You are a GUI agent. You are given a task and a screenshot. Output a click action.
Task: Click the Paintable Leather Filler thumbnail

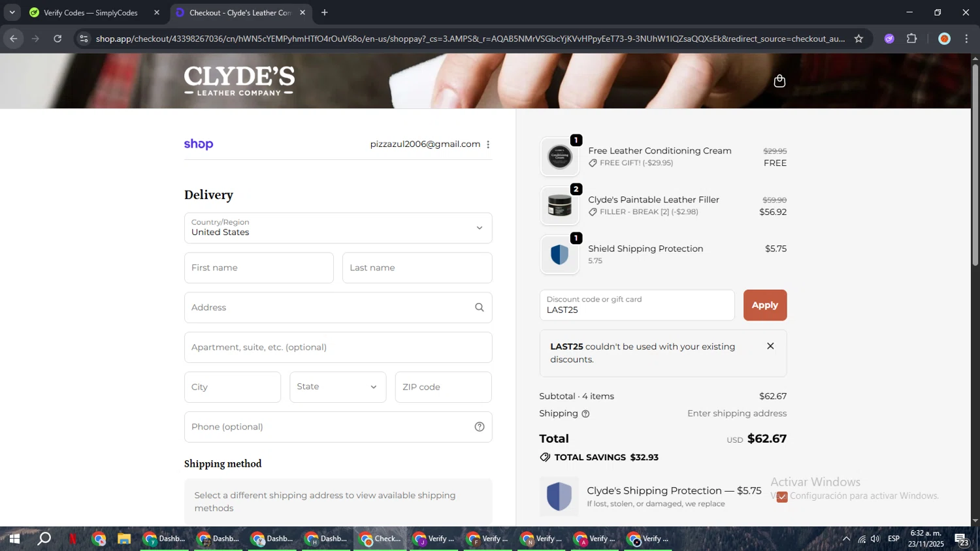(x=560, y=206)
